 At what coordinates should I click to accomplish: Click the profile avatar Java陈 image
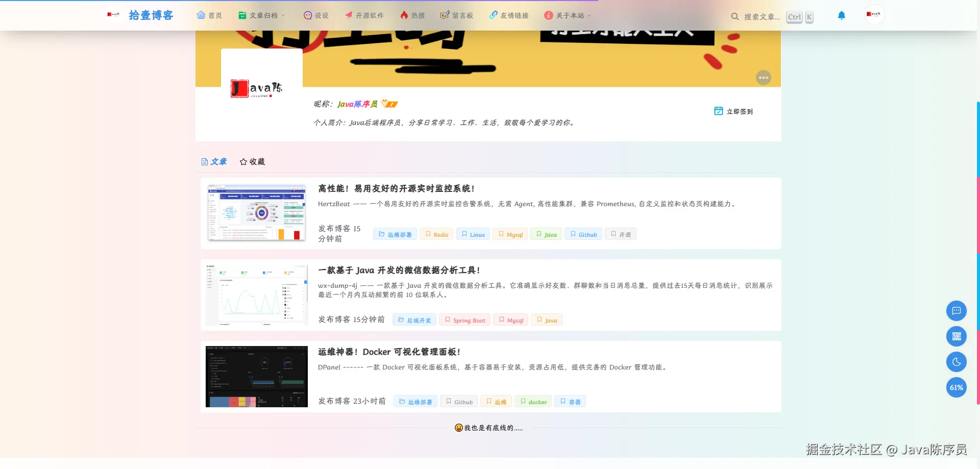click(262, 88)
